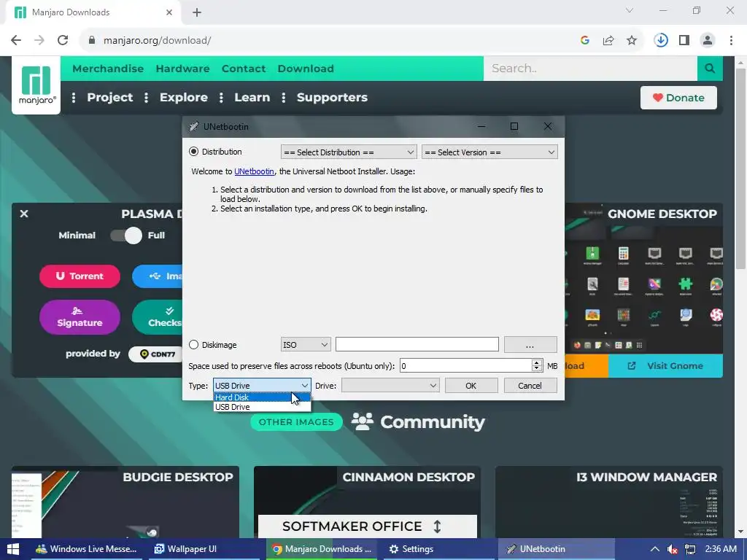
Task: Close the Manjaro Downloads tab
Action: click(169, 12)
